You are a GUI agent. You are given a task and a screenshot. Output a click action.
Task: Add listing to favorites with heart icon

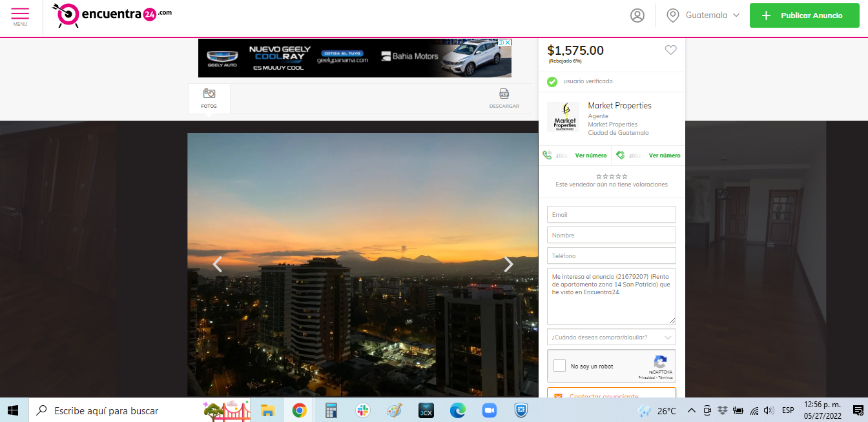pyautogui.click(x=671, y=50)
